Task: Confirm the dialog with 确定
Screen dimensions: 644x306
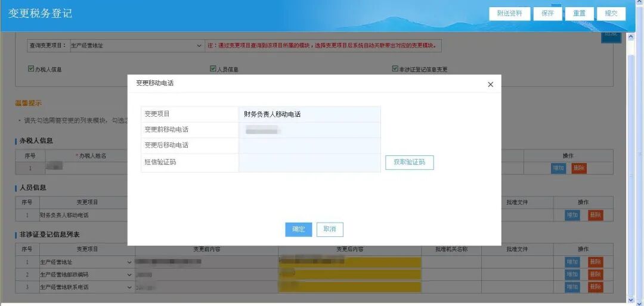Action: coord(299,230)
